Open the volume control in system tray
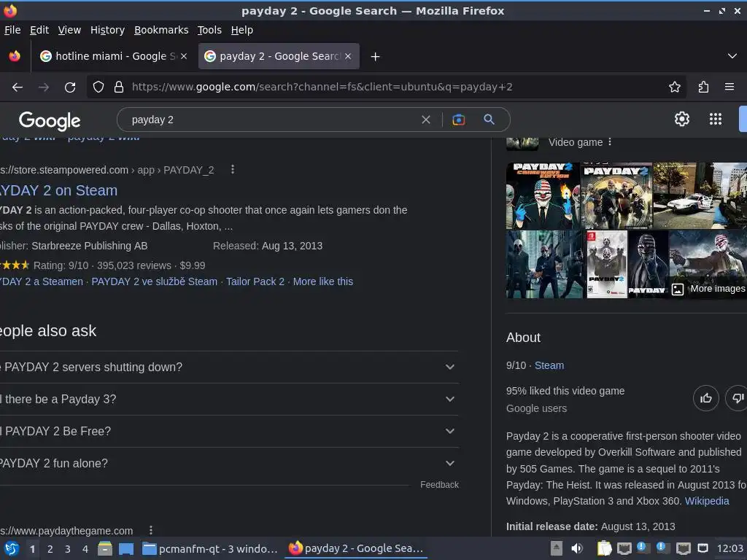 click(x=576, y=548)
